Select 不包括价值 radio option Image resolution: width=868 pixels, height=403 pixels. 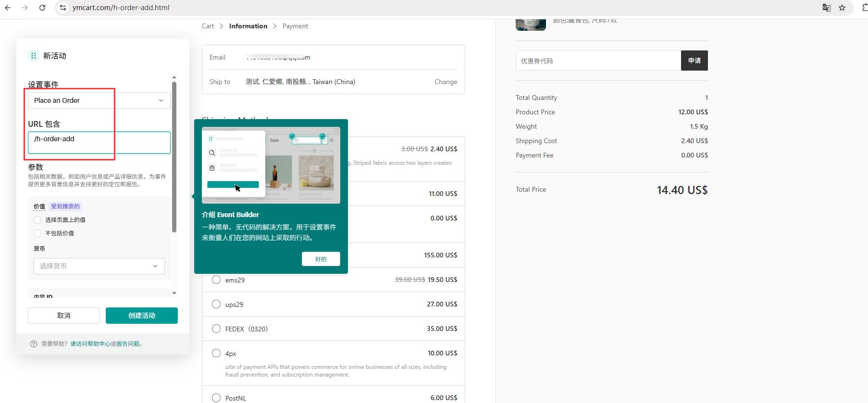37,233
